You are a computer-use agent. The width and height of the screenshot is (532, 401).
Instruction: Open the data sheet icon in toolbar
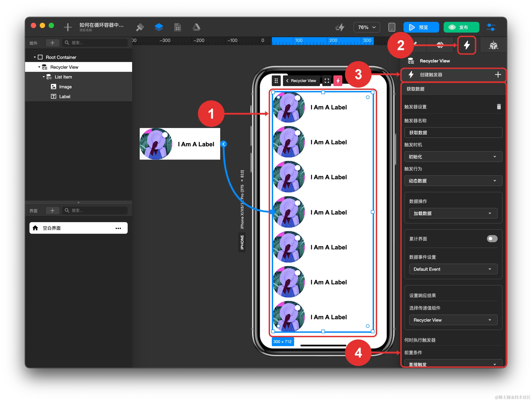[x=177, y=27]
